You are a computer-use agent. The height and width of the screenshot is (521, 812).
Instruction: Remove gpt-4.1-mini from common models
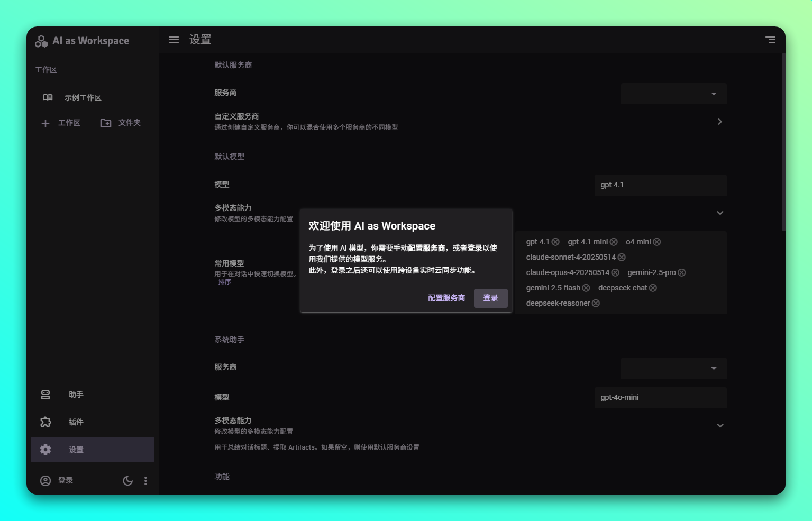[x=614, y=242]
